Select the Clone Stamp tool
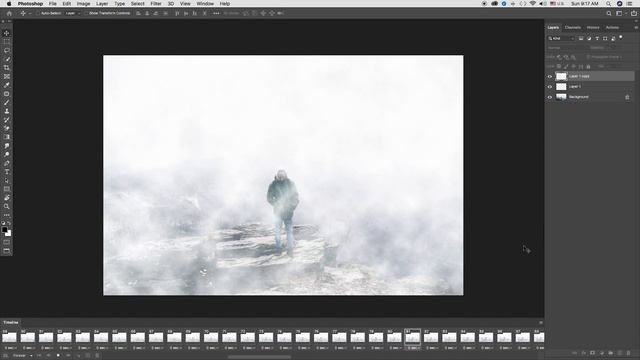The width and height of the screenshot is (640, 360). tap(7, 111)
